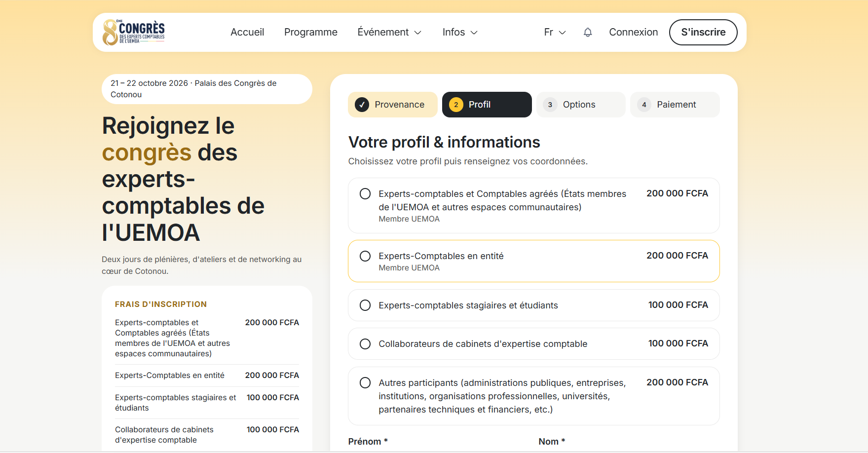Click the date and venue badge text
The image size is (868, 453).
tap(193, 89)
